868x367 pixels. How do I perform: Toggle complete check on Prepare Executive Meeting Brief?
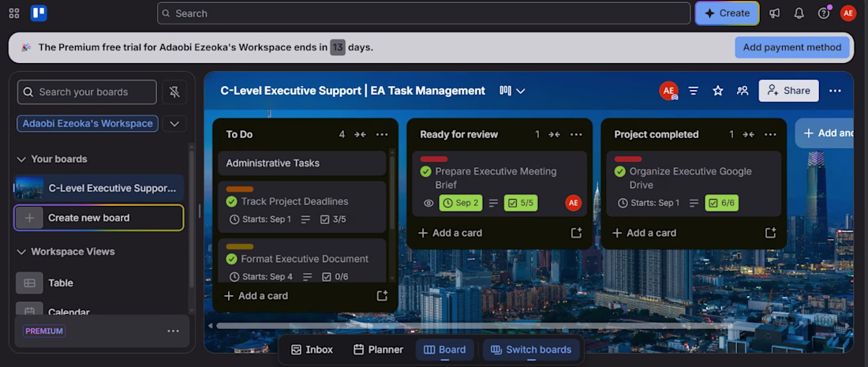click(x=425, y=171)
